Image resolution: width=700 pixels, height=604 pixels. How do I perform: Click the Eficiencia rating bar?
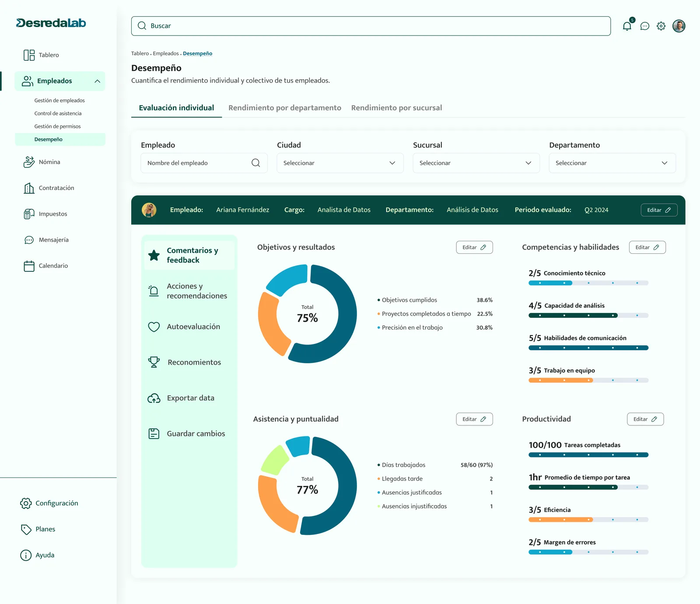tap(588, 520)
